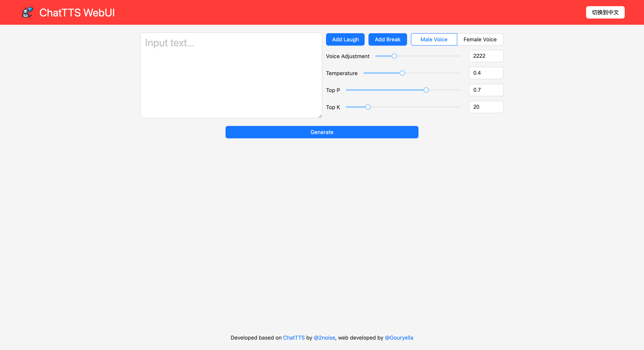Viewport: 644px width, 350px height.
Task: Focus the Voice Adjustment value field showing 2222
Action: click(x=486, y=56)
